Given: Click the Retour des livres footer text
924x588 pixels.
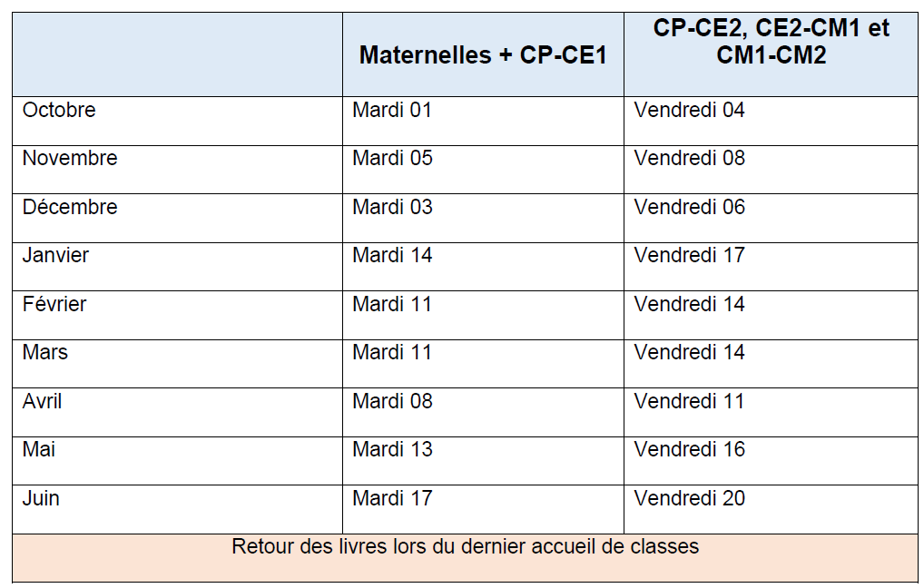Looking at the screenshot, I should [465, 547].
